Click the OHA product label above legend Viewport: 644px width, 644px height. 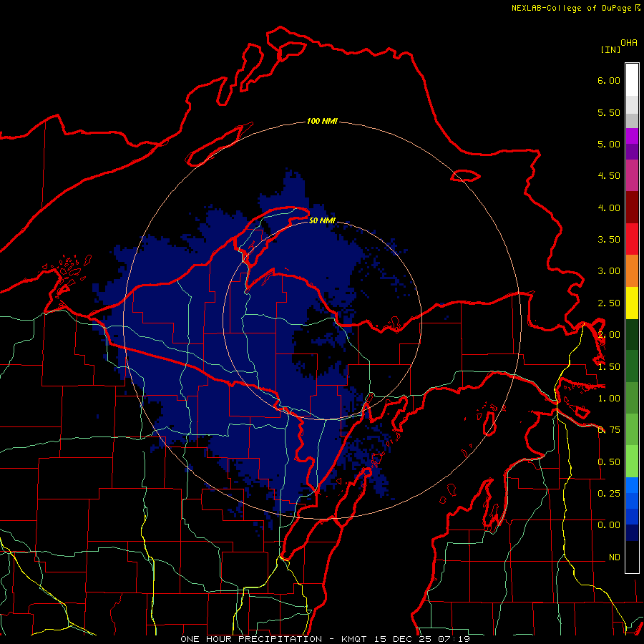pos(629,43)
